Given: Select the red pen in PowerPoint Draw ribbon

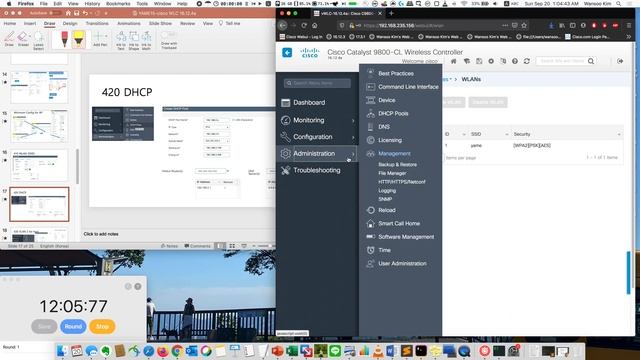Looking at the screenshot, I should [x=64, y=40].
